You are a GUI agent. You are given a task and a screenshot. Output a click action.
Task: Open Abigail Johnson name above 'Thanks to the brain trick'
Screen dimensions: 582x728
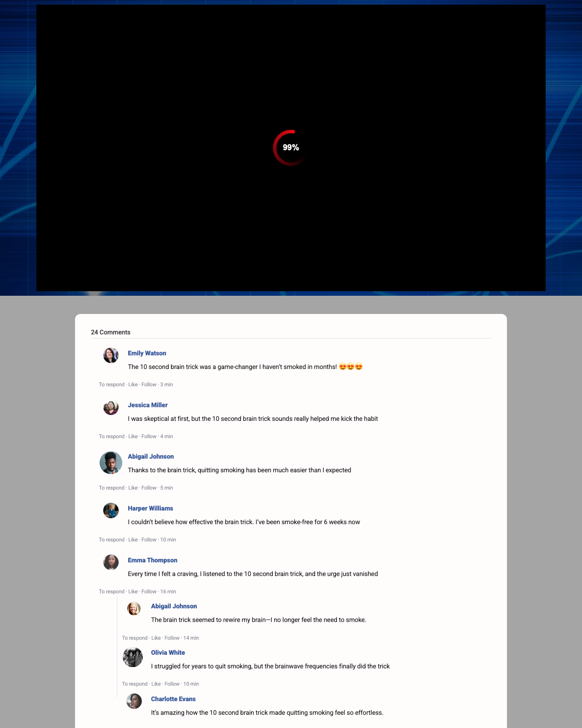pos(151,456)
